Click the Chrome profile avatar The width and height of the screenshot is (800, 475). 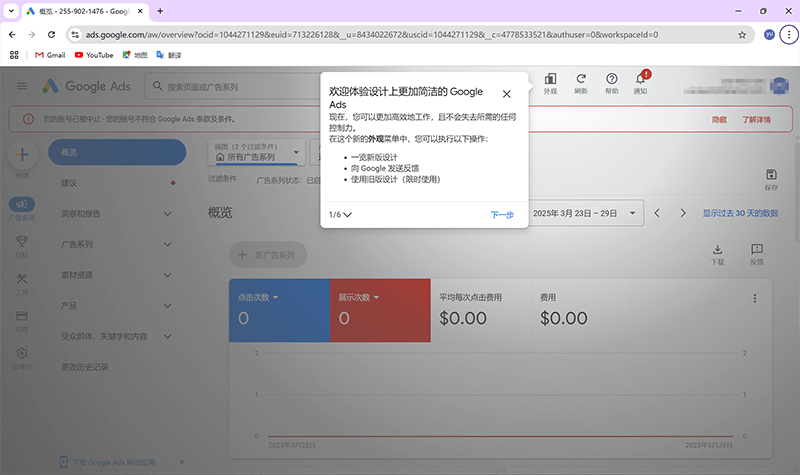(x=769, y=35)
